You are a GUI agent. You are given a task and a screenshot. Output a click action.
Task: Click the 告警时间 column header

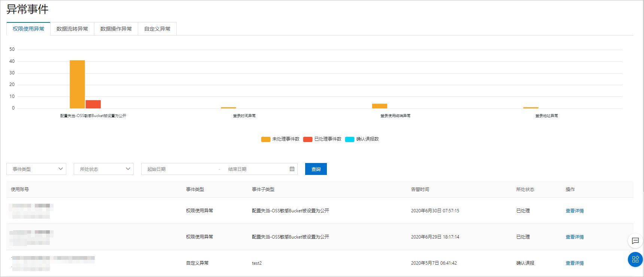pos(420,190)
